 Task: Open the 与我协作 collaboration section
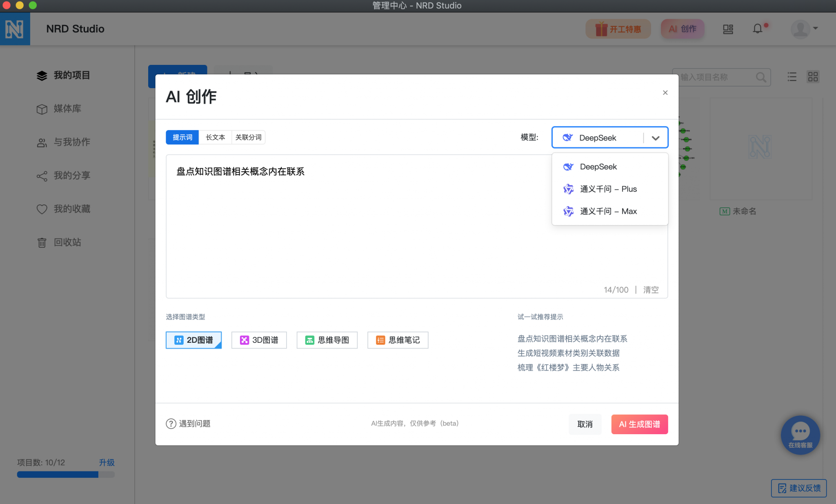coord(72,142)
